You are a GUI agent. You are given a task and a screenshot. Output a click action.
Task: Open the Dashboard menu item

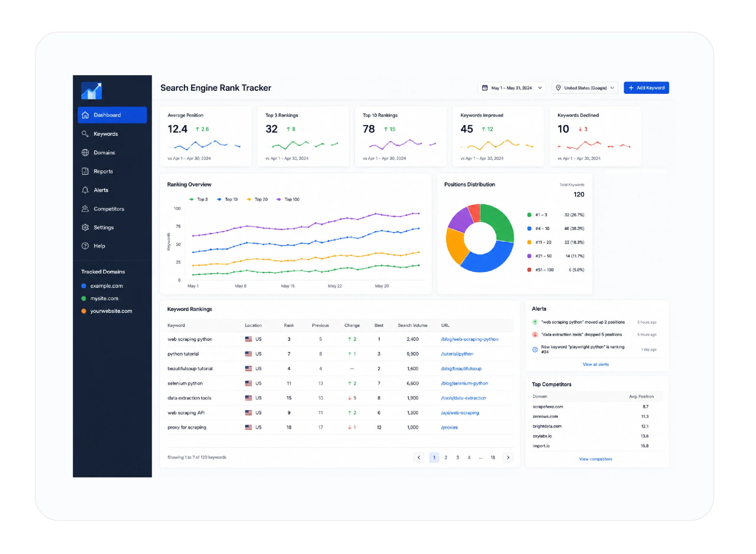click(112, 115)
